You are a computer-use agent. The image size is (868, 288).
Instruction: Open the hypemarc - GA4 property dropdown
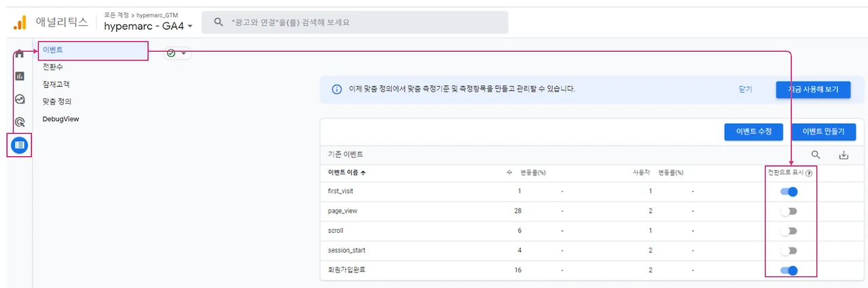coord(148,26)
